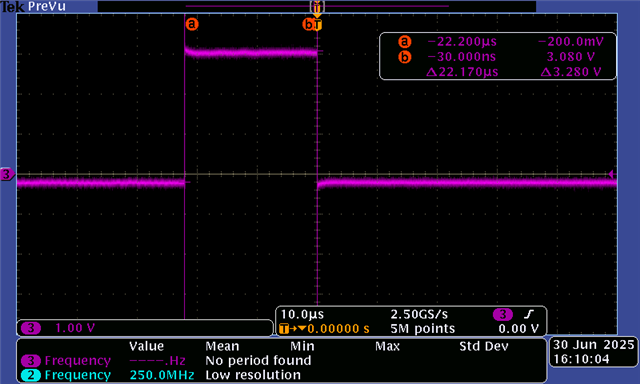The height and width of the screenshot is (384, 640).
Task: Select channel 3 Frequency measurement badge
Action: click(31, 361)
